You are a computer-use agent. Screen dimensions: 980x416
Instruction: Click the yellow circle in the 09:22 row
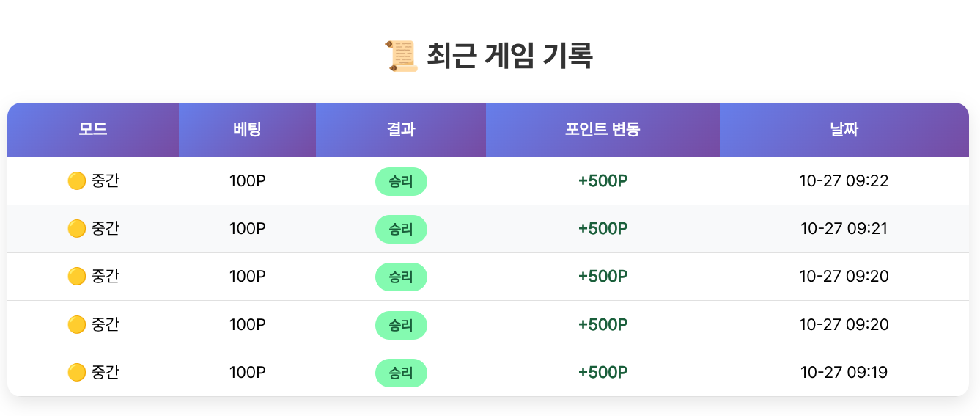tap(76, 180)
